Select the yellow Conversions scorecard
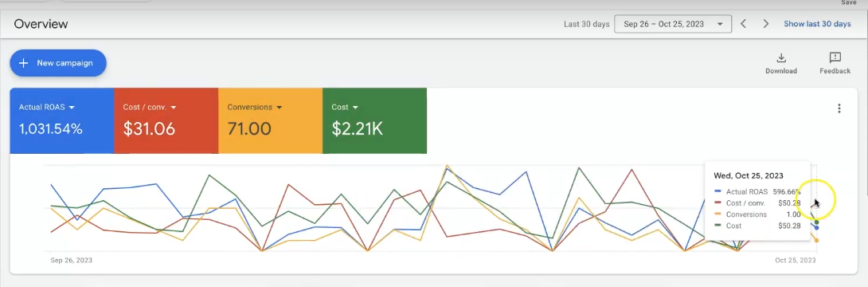Viewport: 868px width, 287px height. (x=270, y=120)
